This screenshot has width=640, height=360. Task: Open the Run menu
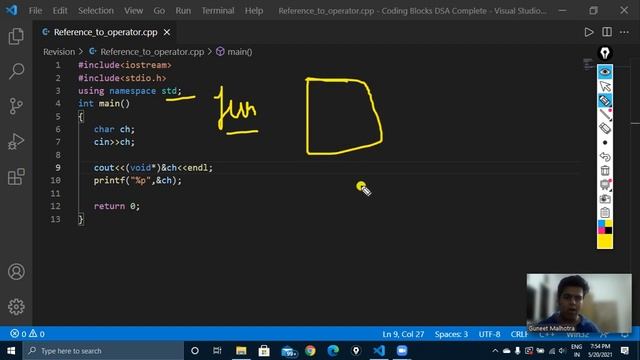click(183, 11)
